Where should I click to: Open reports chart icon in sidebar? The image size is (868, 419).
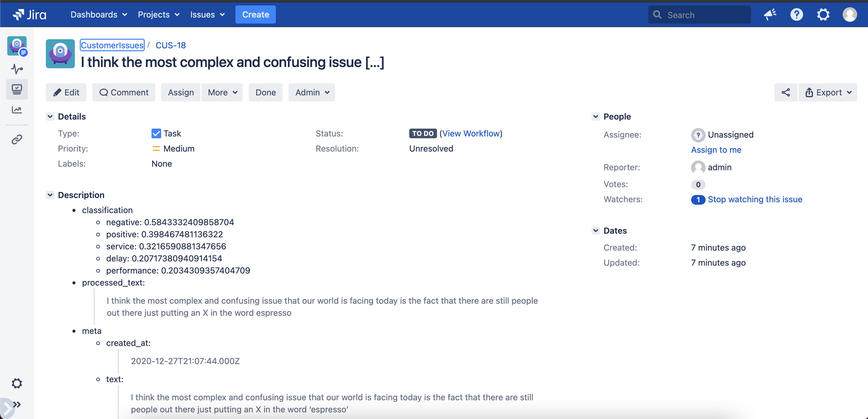(17, 110)
